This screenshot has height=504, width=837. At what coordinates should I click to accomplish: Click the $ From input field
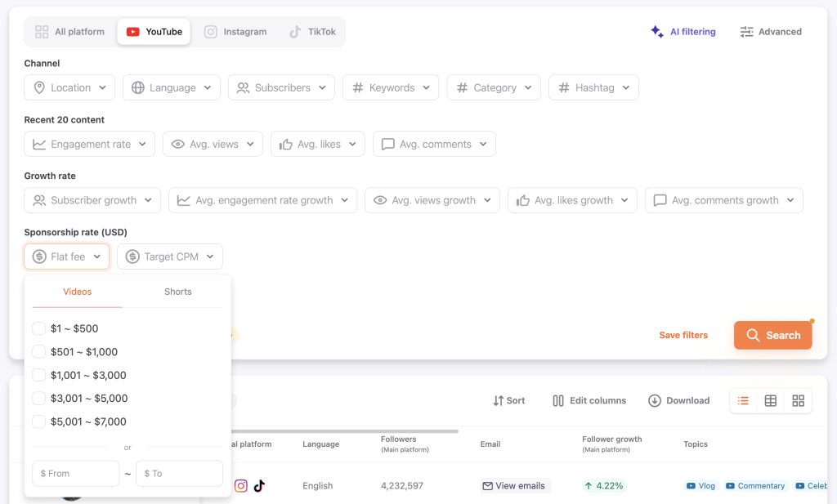pos(76,474)
